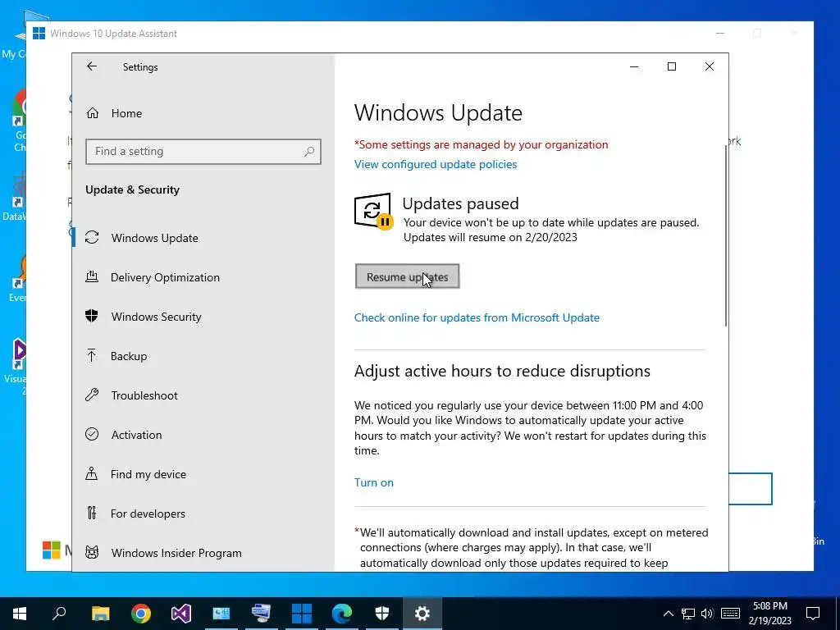Screen dimensions: 840x630
Task: Launch Google Chrome from the taskbar
Action: point(141,614)
